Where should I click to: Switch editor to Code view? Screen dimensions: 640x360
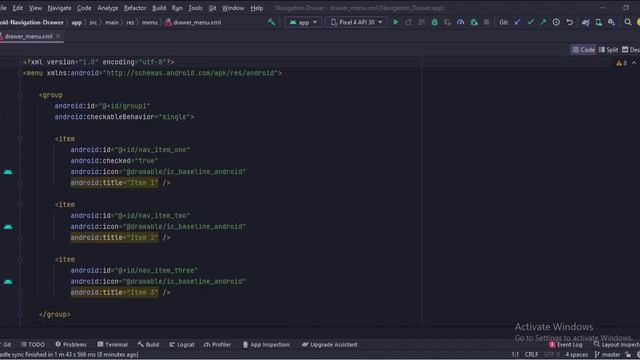click(x=584, y=50)
